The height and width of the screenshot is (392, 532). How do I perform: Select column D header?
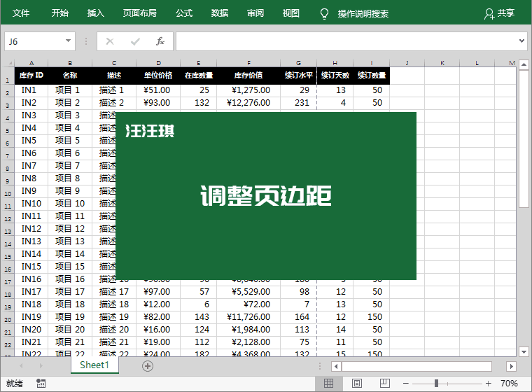pos(158,63)
